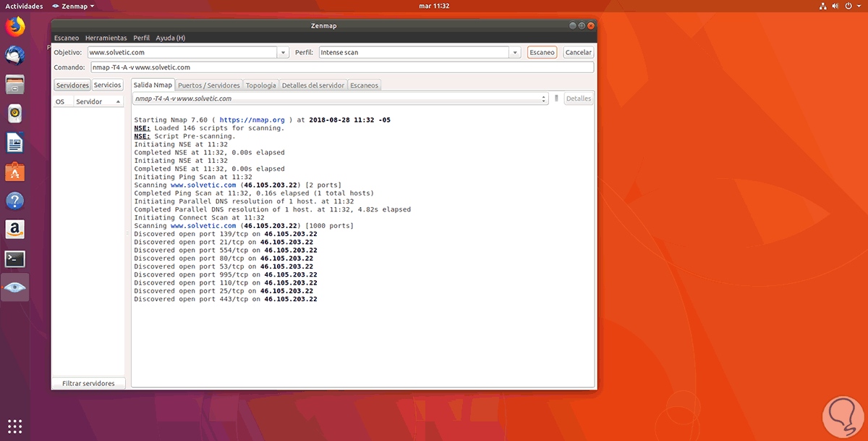Click the Perfil Intense scan field
The height and width of the screenshot is (441, 868).
[x=413, y=52]
